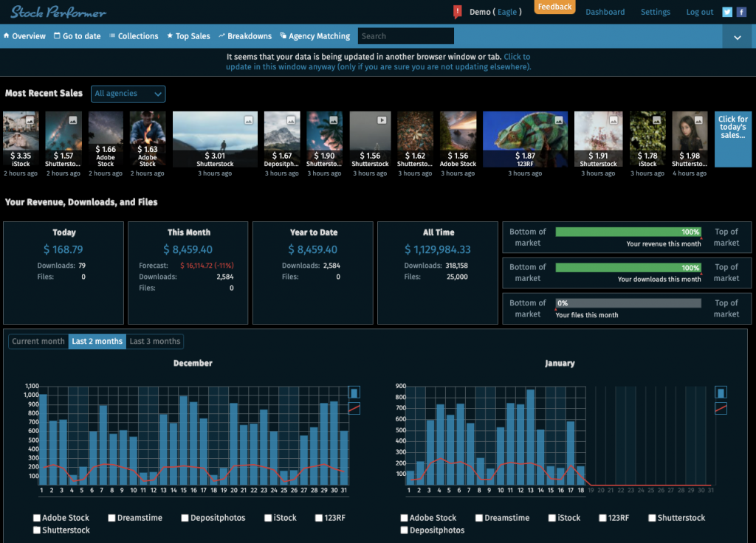
Task: Open the Twitter icon link
Action: pos(727,12)
